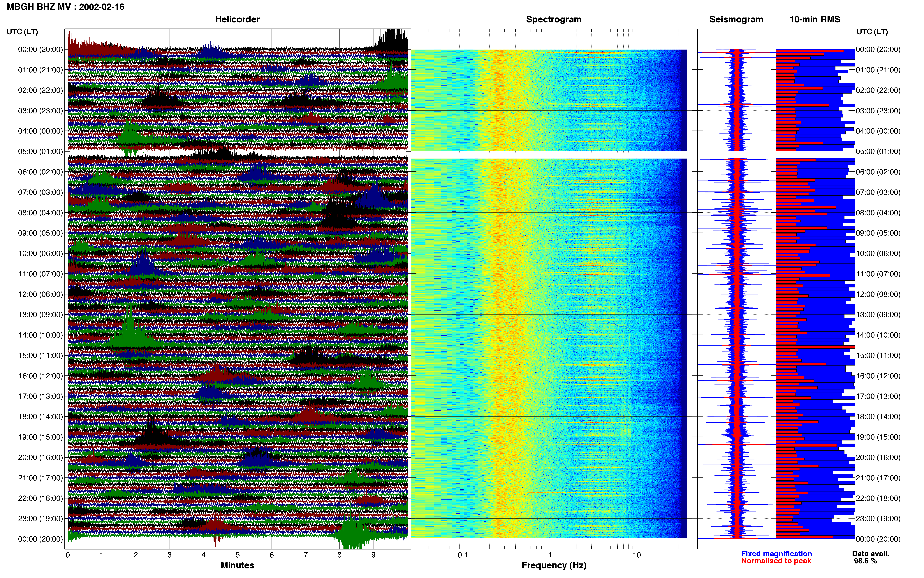
Task: Click the left '13:00 (09:00)' time label
Action: click(41, 314)
